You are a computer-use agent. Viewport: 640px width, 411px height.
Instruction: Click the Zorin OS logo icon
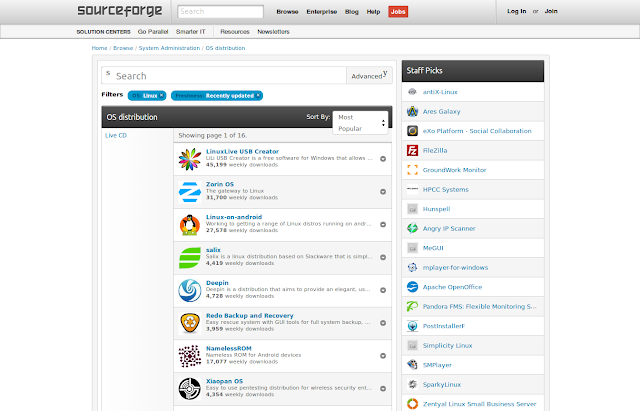point(190,192)
